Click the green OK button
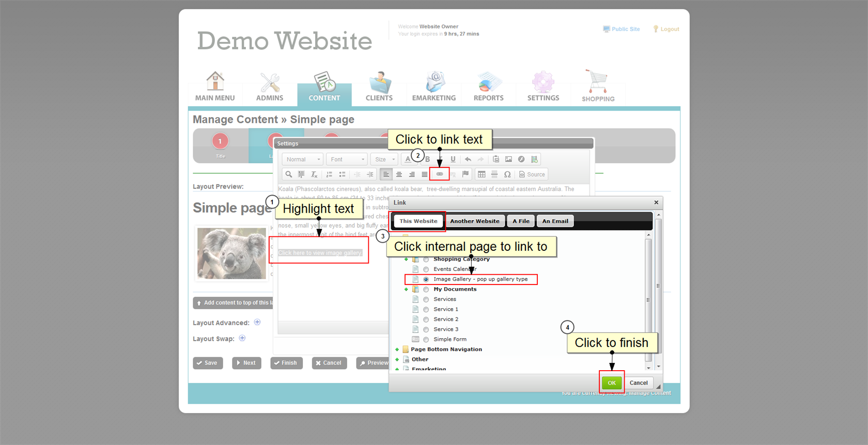The width and height of the screenshot is (868, 445). click(612, 383)
